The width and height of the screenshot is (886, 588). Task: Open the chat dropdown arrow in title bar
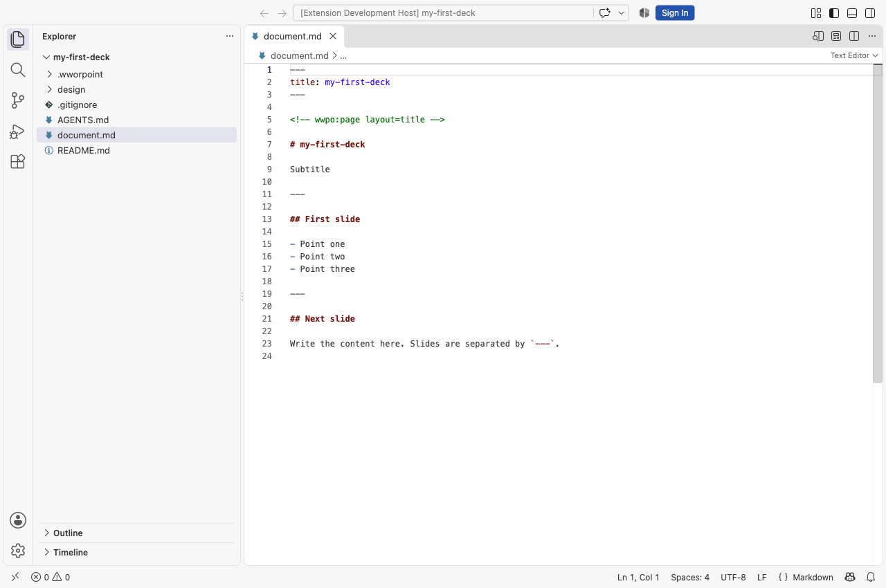tap(622, 13)
